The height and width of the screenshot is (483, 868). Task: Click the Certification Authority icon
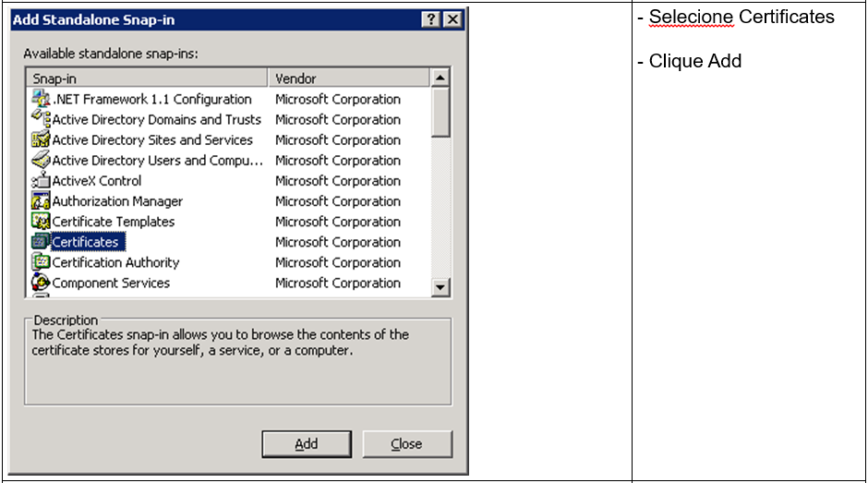(41, 262)
